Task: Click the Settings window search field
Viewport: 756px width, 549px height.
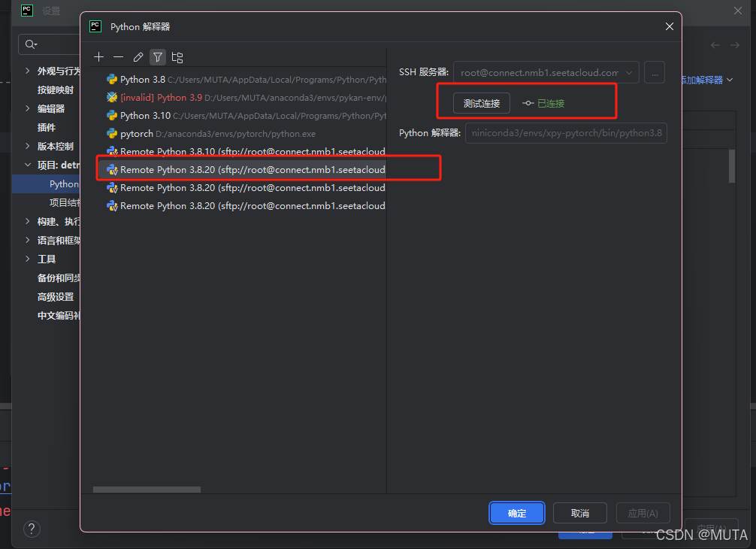Action: tap(49, 44)
